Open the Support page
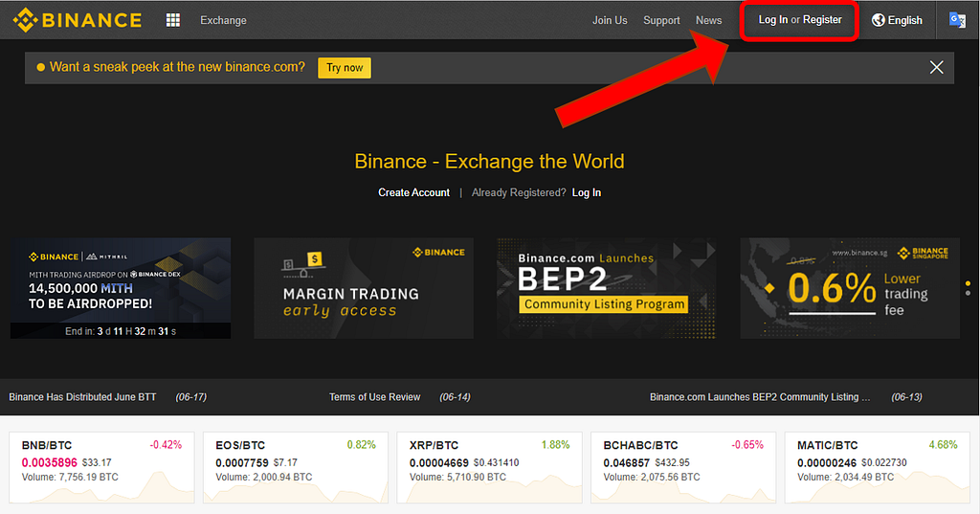 (x=661, y=20)
